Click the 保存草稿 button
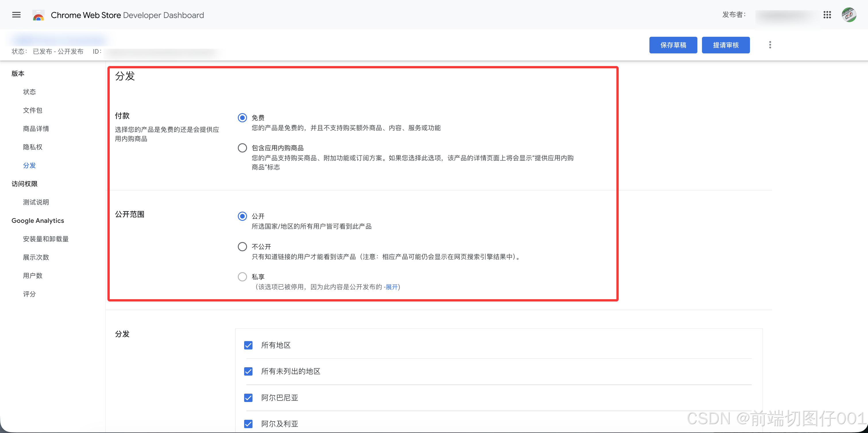The image size is (868, 433). [x=673, y=45]
